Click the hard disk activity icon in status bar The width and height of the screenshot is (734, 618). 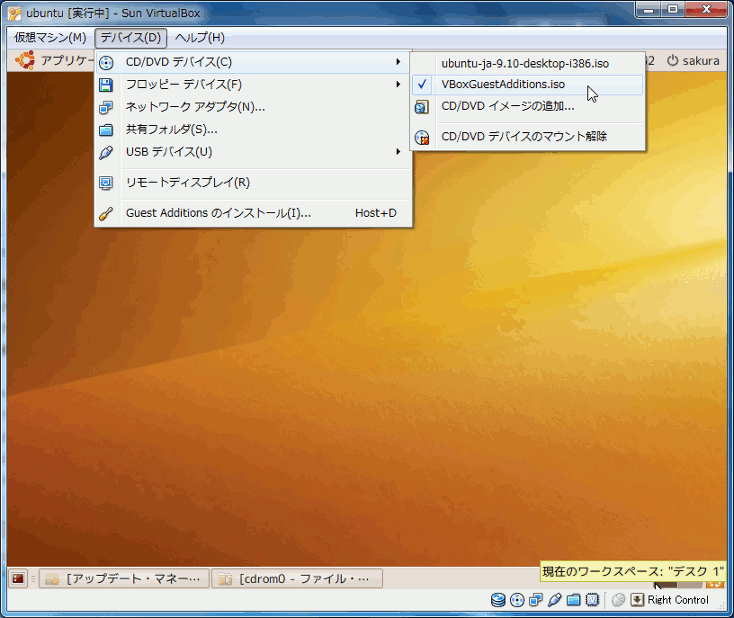tap(498, 600)
